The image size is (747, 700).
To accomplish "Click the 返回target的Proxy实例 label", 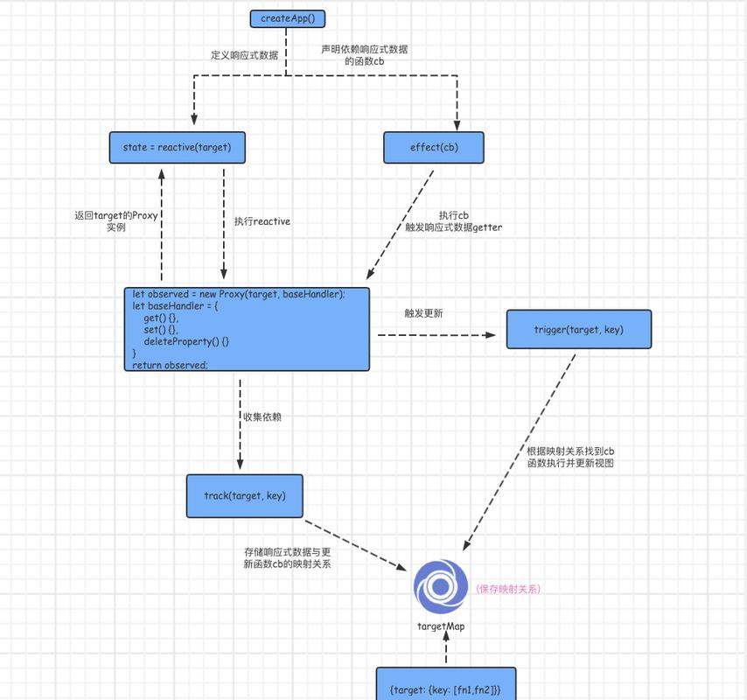I will coord(118,220).
